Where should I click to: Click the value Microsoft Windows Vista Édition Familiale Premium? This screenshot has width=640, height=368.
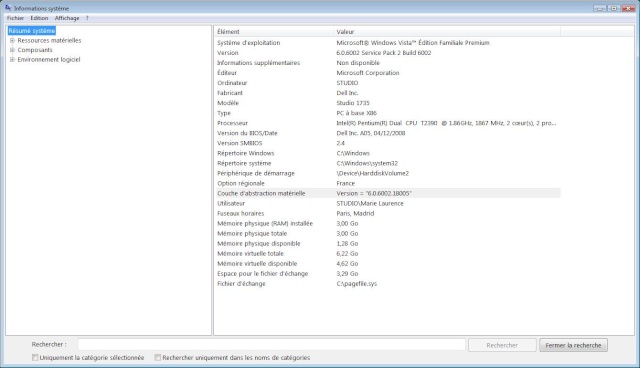(413, 42)
